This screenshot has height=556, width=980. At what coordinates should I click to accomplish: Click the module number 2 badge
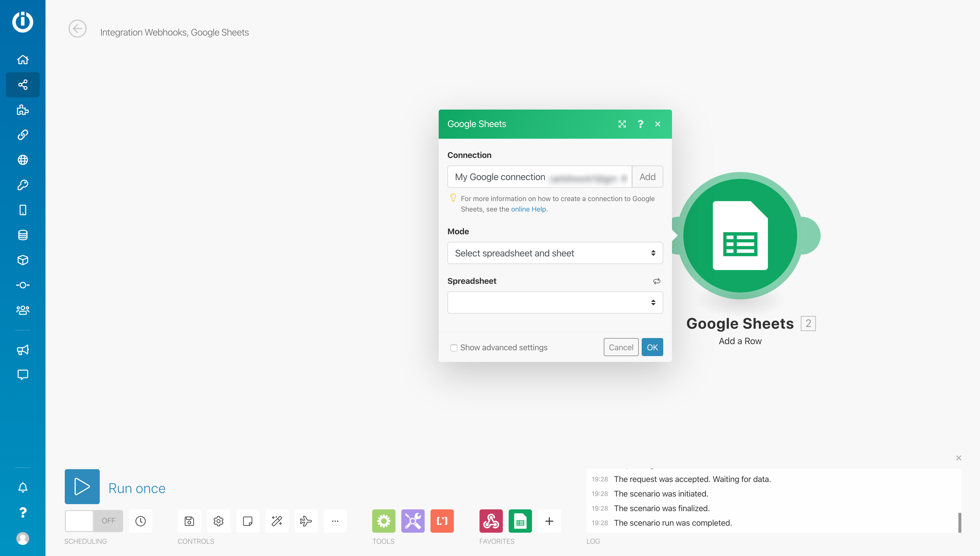point(808,323)
